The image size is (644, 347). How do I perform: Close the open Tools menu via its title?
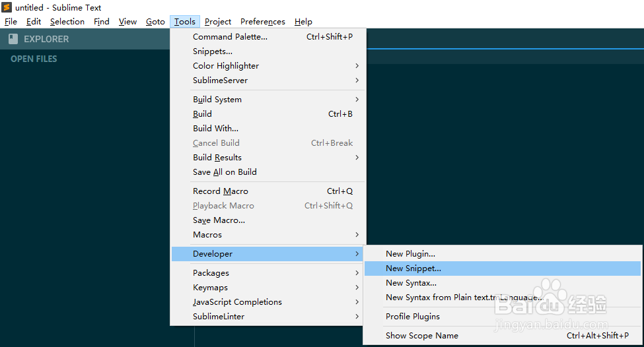point(185,21)
